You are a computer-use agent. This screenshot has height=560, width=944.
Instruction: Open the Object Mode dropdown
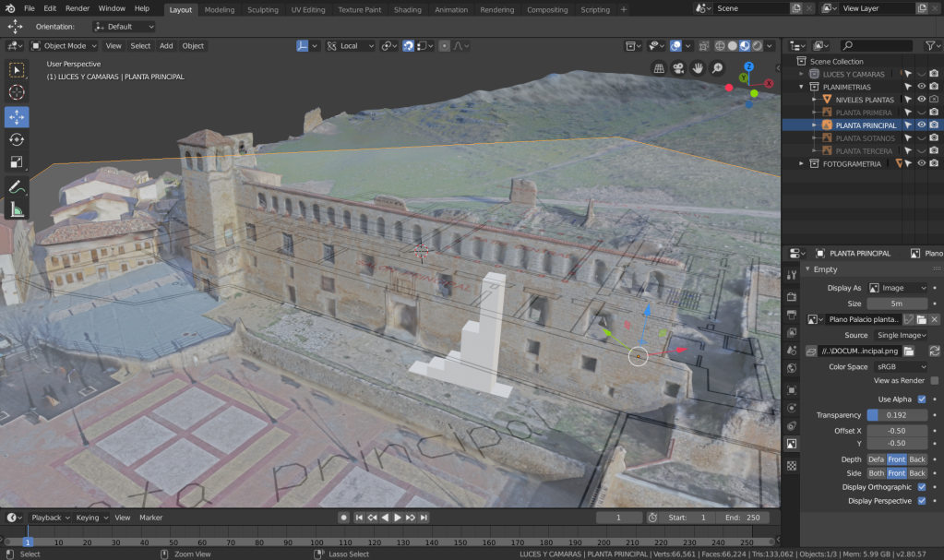pos(63,45)
